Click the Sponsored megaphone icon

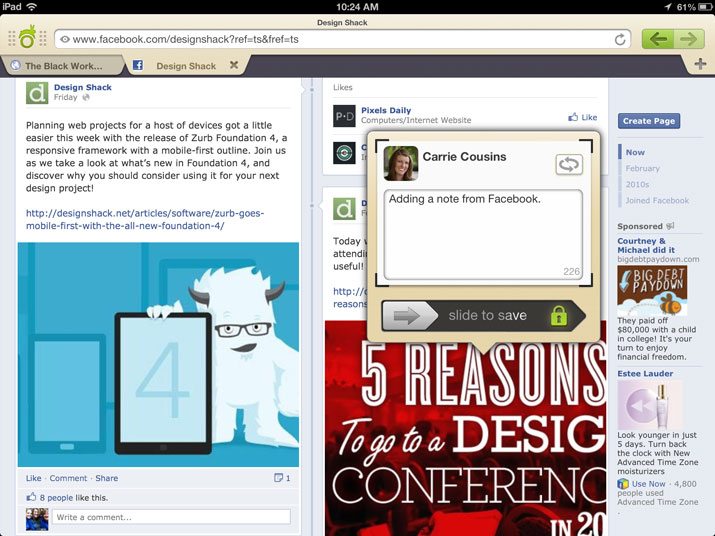tap(670, 226)
